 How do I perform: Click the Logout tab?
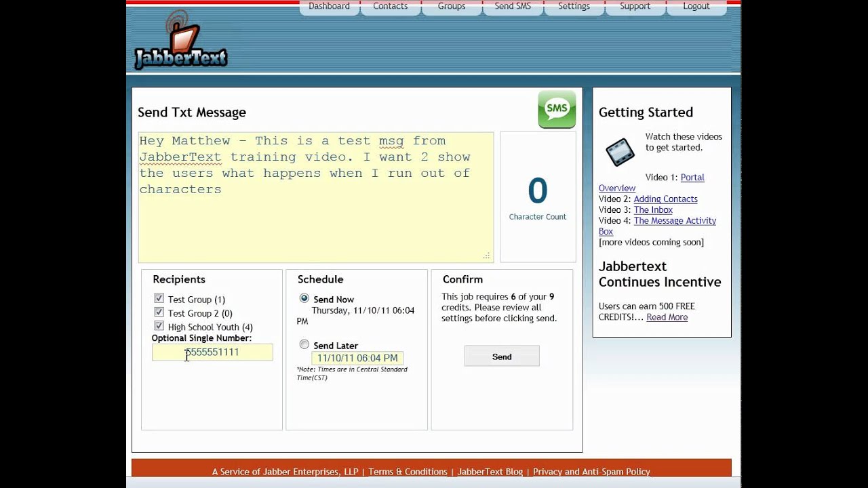pyautogui.click(x=696, y=7)
